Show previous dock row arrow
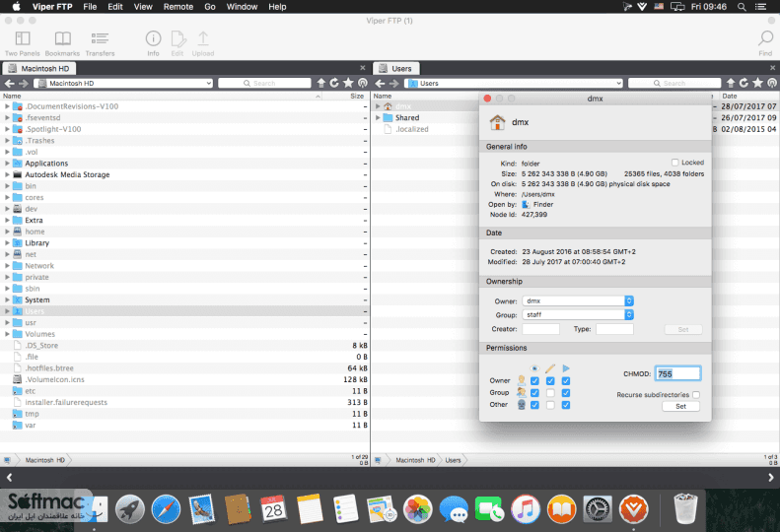Image resolution: width=780 pixels, height=532 pixels. click(x=9, y=477)
